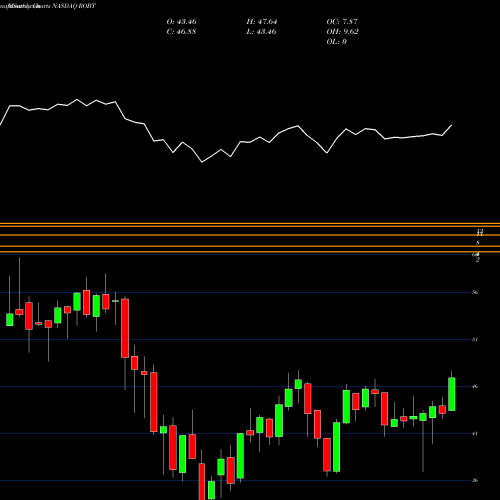Select the high value 'H: 47.64'
The height and width of the screenshot is (500, 500).
click(x=262, y=22)
